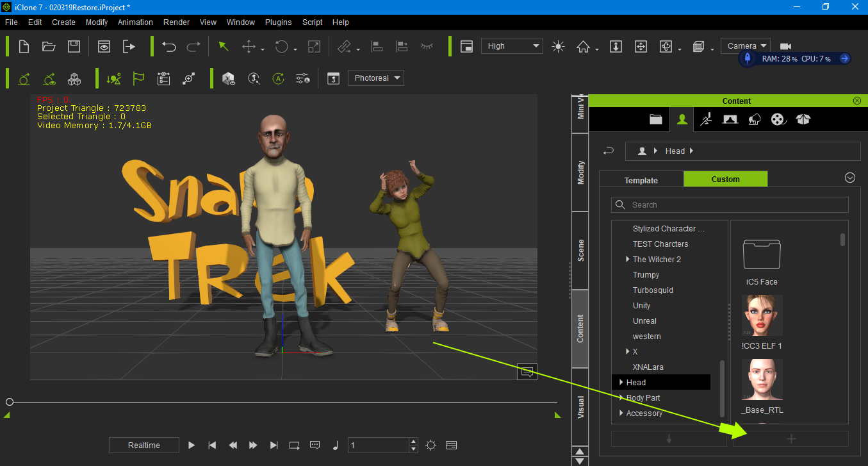Undo the last action
This screenshot has width=868, height=466.
pos(169,46)
